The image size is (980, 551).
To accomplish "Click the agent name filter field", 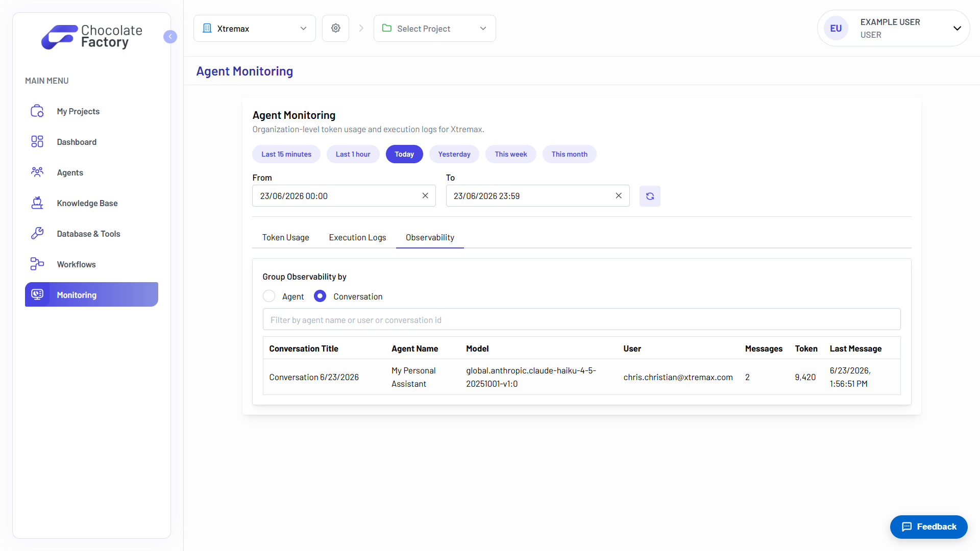I will click(582, 320).
